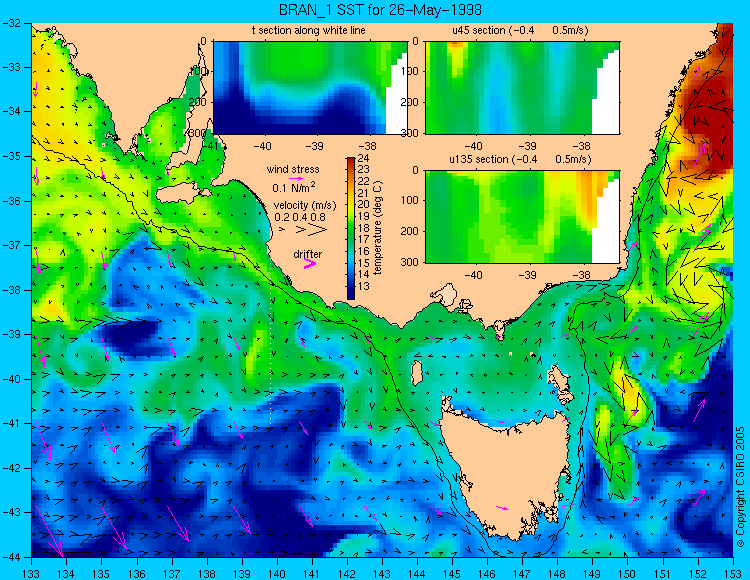Click the 24 value on the temperature scale

[x=364, y=158]
